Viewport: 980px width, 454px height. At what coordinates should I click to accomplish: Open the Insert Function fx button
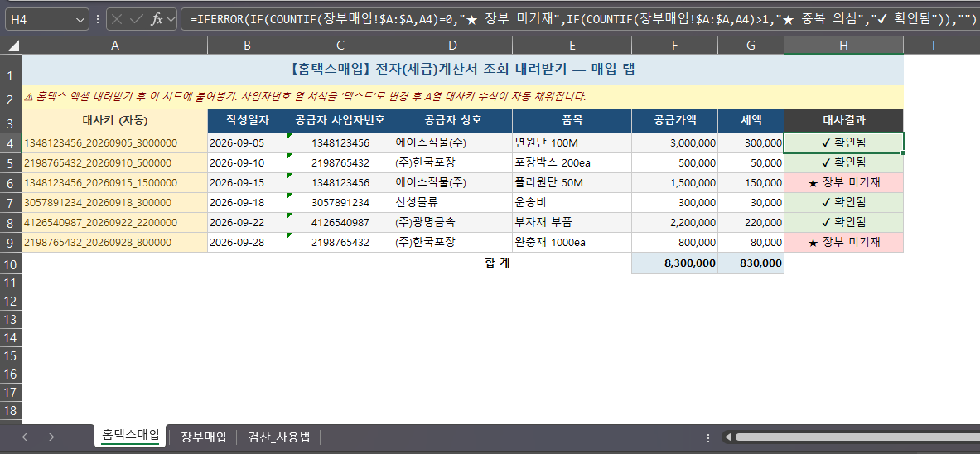157,19
